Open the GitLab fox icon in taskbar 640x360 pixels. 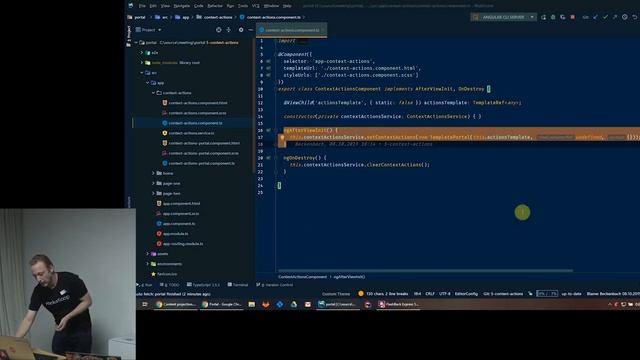266,304
